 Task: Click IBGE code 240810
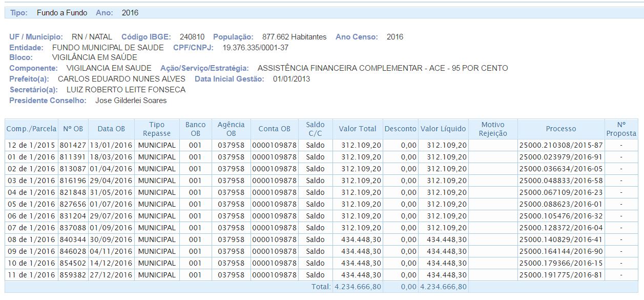point(192,37)
